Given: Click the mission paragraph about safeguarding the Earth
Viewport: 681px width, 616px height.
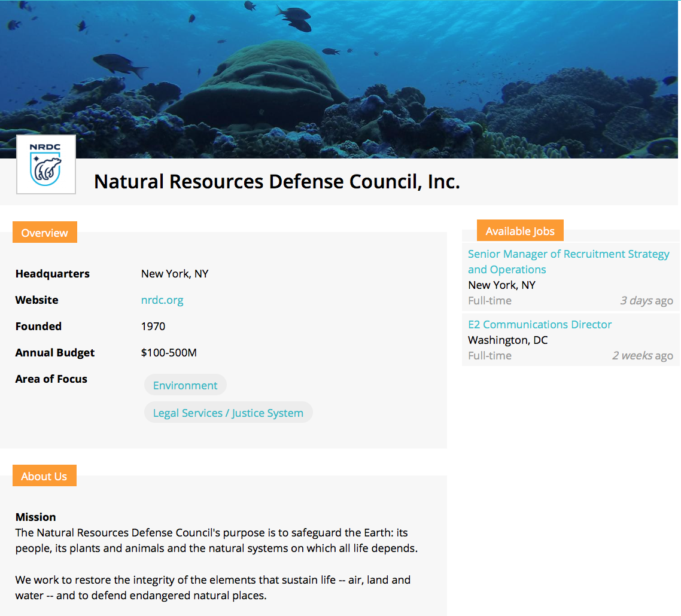Looking at the screenshot, I should click(216, 541).
